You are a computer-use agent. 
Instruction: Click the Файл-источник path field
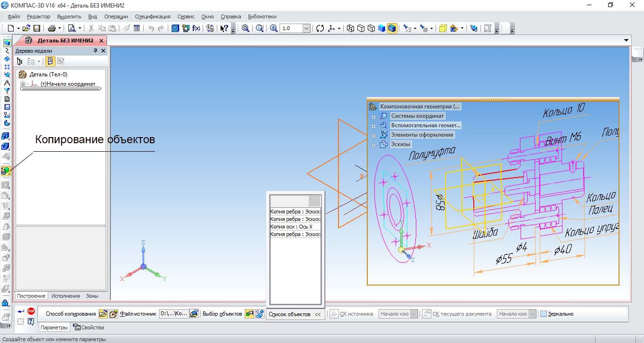pyautogui.click(x=173, y=314)
